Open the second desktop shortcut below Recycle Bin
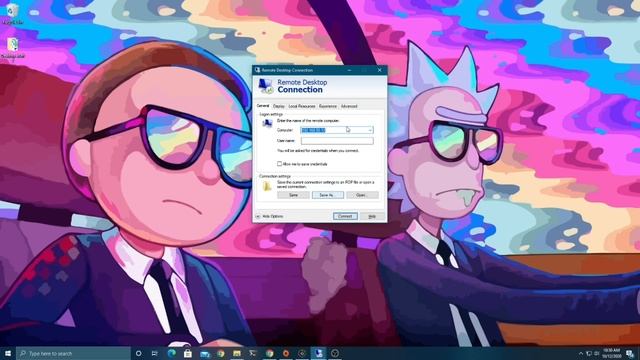Image resolution: width=640 pixels, height=360 pixels. coord(13,48)
